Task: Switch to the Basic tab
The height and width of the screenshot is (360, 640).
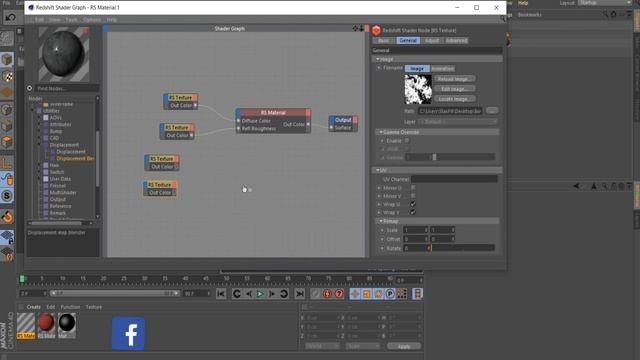Action: click(x=384, y=40)
